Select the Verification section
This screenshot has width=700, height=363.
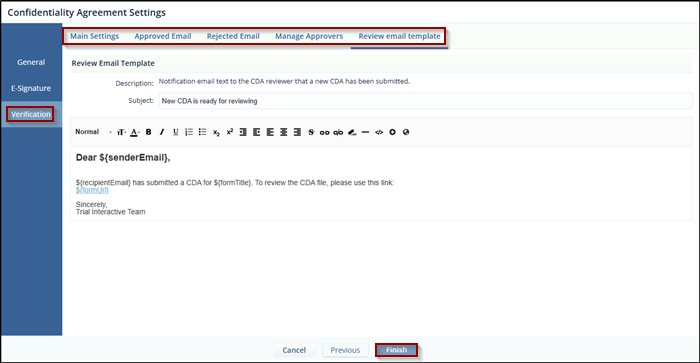[x=31, y=114]
